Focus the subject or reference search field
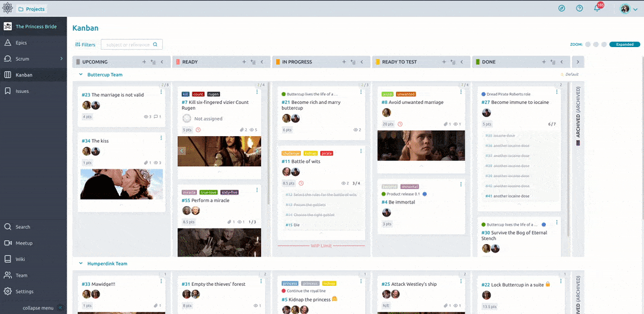Image resolution: width=644 pixels, height=314 pixels. 132,44
